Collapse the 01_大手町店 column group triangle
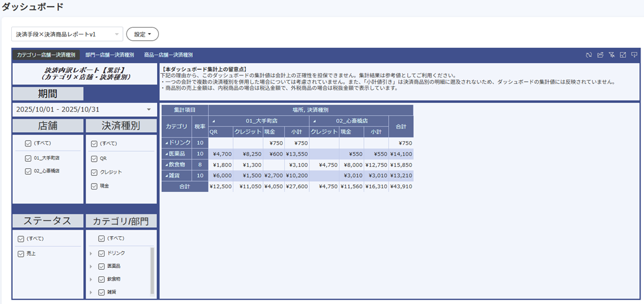Viewport: 644px width, 304px height. click(213, 121)
